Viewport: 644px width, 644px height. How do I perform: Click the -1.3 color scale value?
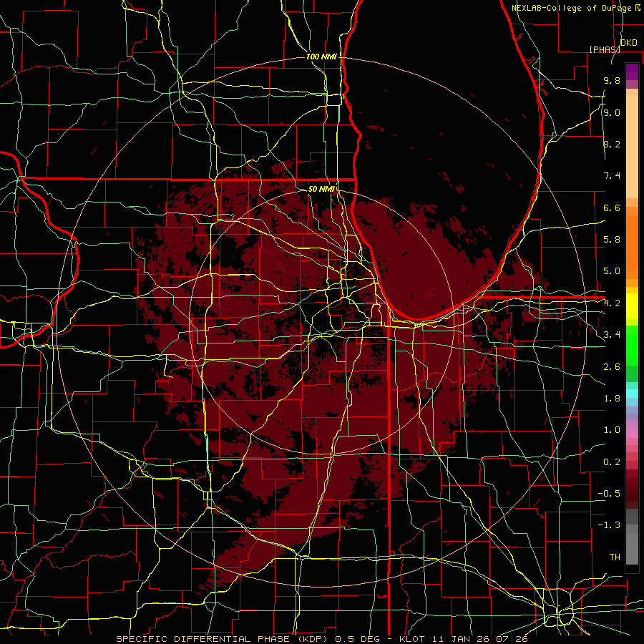click(x=609, y=525)
